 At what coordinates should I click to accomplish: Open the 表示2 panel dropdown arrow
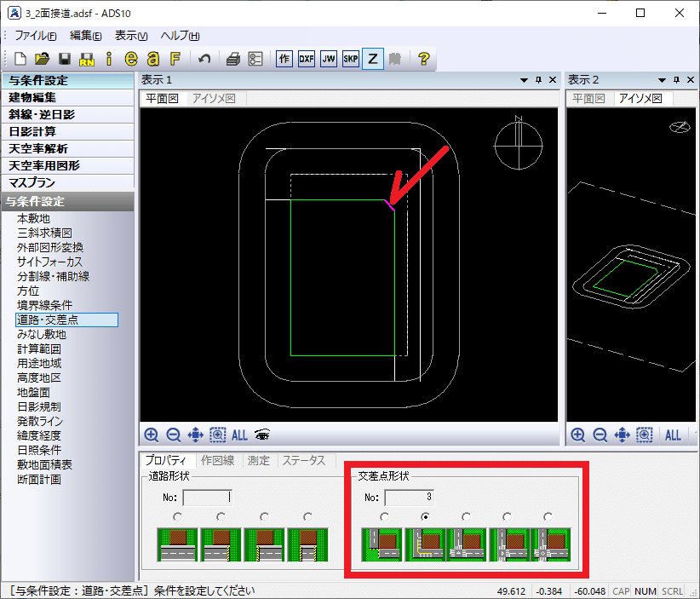662,80
